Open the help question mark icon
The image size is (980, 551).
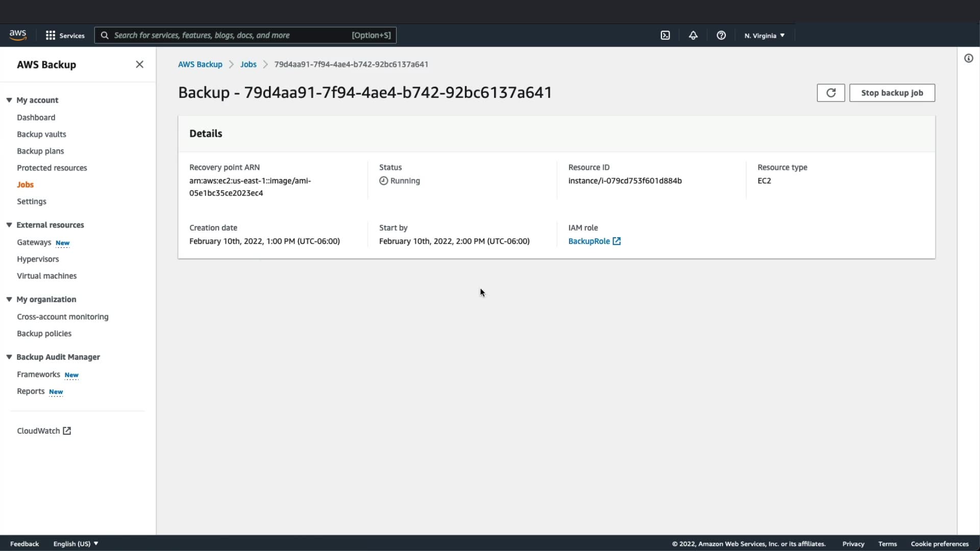coord(721,35)
